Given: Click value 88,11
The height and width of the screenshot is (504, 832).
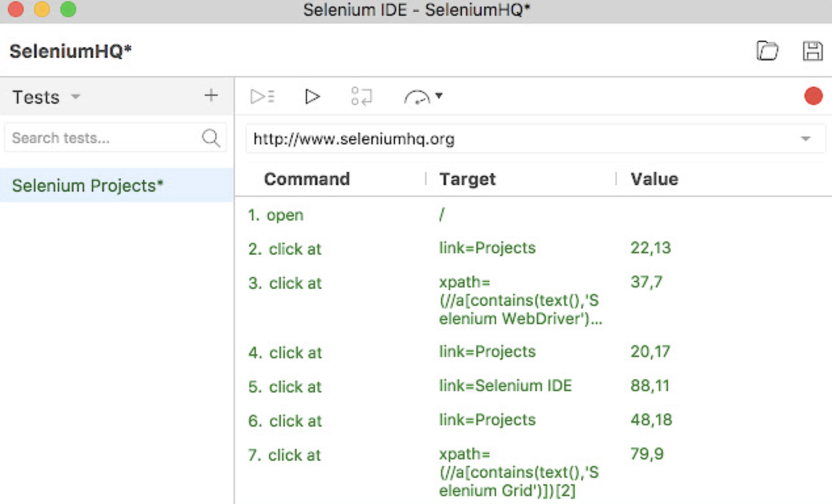Looking at the screenshot, I should (x=650, y=386).
